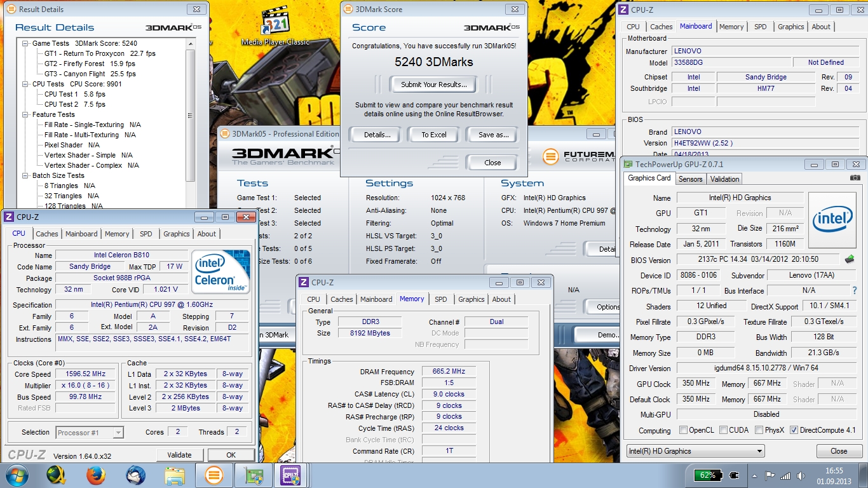
Task: Select Graphics tab in CPU-Z Mainboard window
Action: coord(791,27)
